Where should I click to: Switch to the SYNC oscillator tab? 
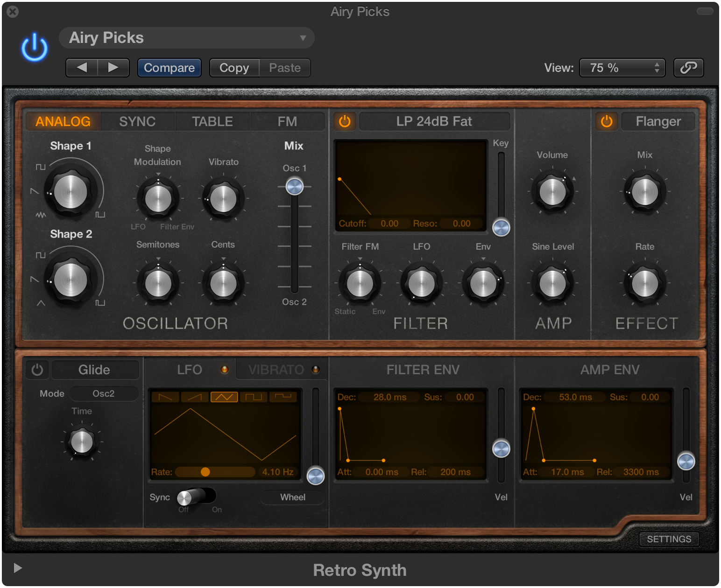[137, 121]
